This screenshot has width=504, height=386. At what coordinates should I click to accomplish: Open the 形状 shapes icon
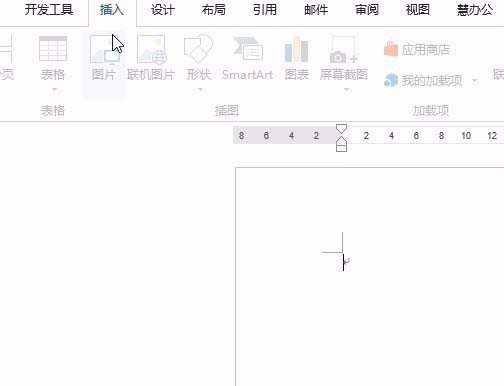coord(199,49)
